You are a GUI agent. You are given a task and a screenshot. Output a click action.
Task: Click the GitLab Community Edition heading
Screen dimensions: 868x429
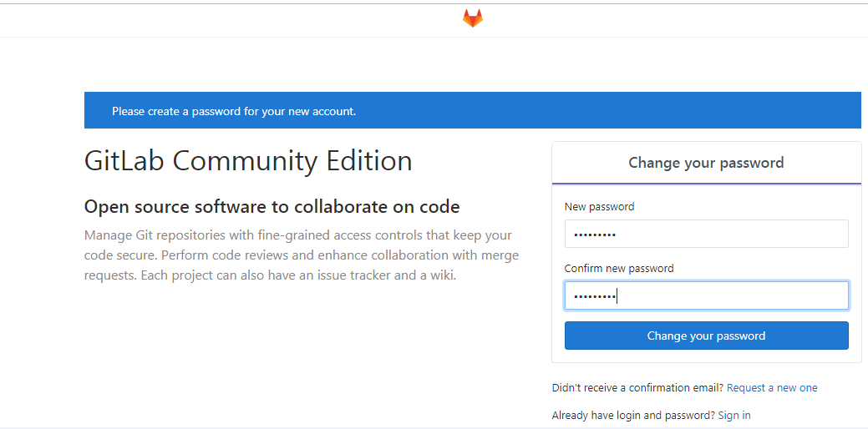pos(248,161)
